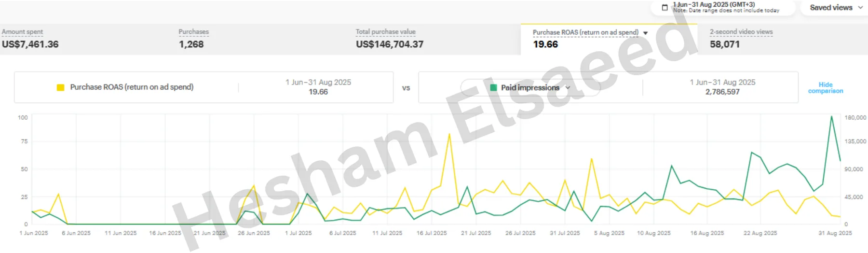The image size is (868, 253).
Task: Click the 19.66 ROAS comparison value
Action: [x=318, y=92]
